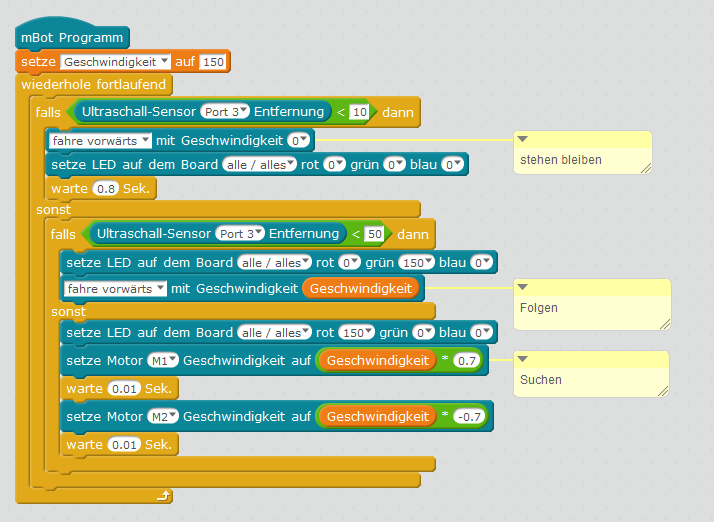
Task: Open Port 3 dropdown in the '< 10' condition
Action: (x=231, y=112)
